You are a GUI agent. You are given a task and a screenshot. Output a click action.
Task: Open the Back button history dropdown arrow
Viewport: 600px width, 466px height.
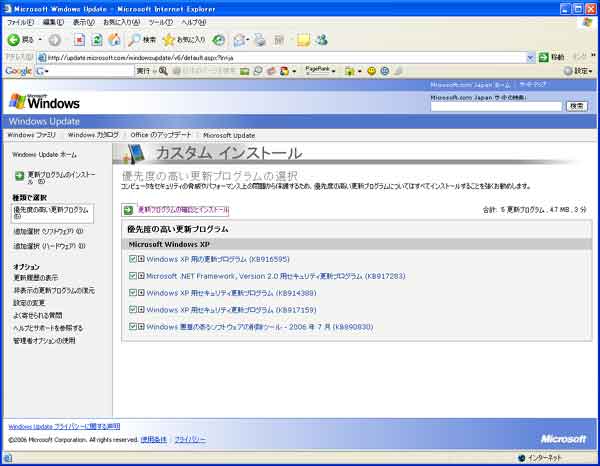pos(40,40)
